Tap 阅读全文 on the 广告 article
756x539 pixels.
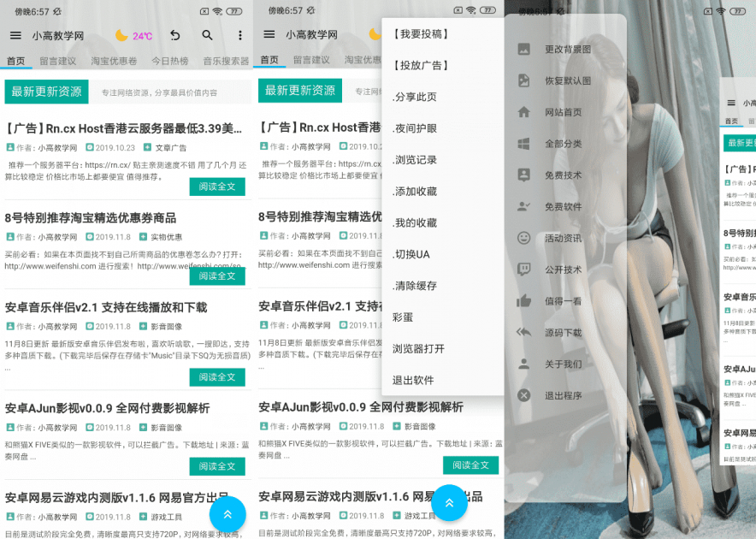point(218,185)
